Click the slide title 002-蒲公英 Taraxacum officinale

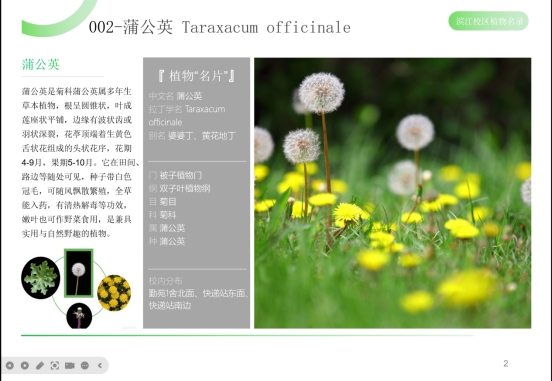click(219, 27)
